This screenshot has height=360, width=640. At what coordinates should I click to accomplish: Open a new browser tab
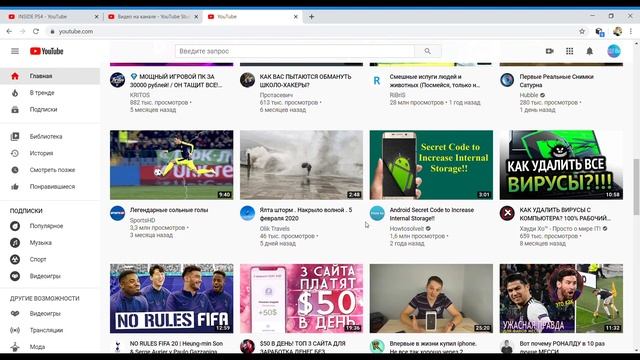(311, 17)
